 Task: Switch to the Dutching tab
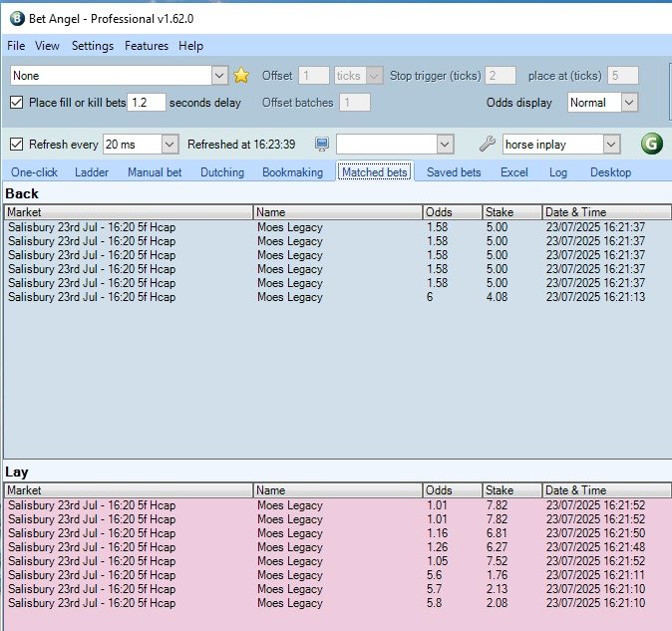coord(222,172)
